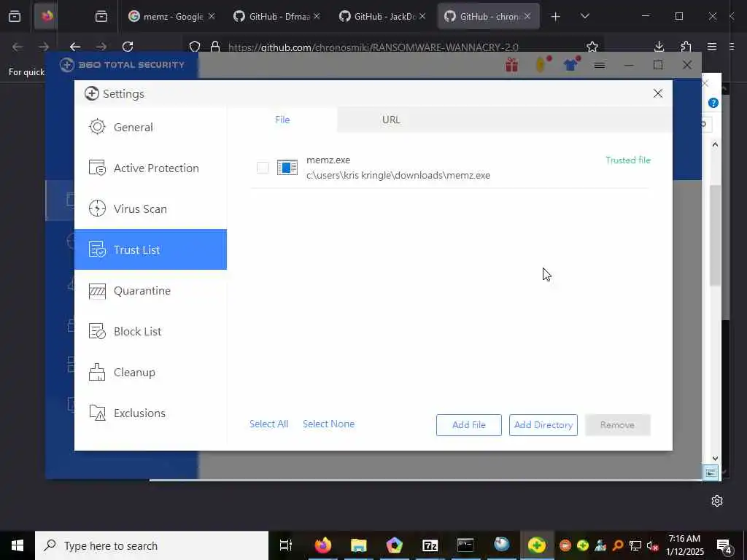The width and height of the screenshot is (747, 560).
Task: Click the blue help question icon
Action: [713, 103]
